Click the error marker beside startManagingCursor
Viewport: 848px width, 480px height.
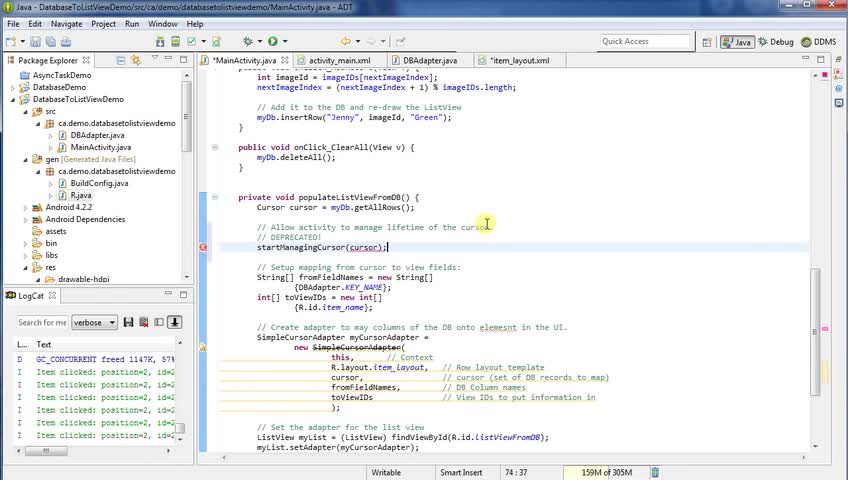point(203,247)
